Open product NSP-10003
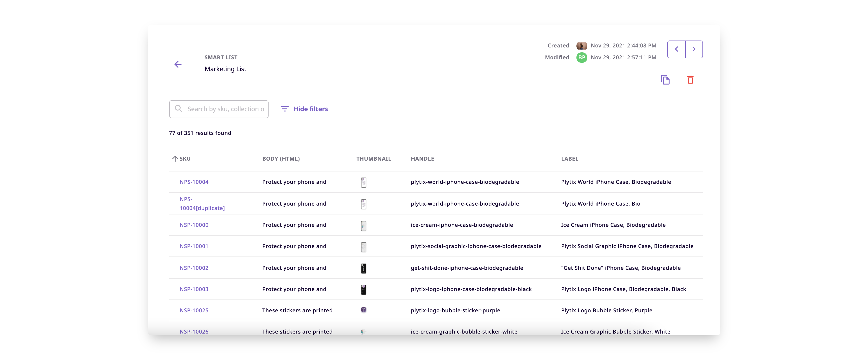The height and width of the screenshot is (360, 868). point(194,289)
